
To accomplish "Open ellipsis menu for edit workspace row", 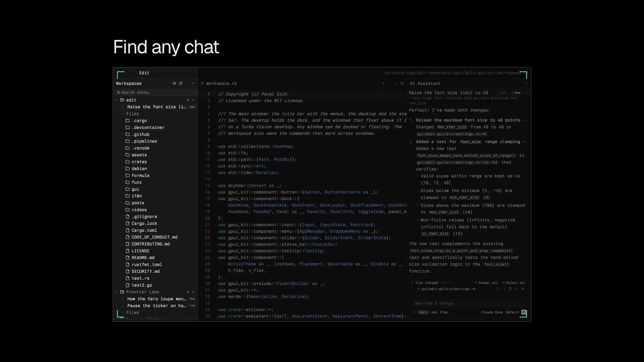I will (x=193, y=100).
